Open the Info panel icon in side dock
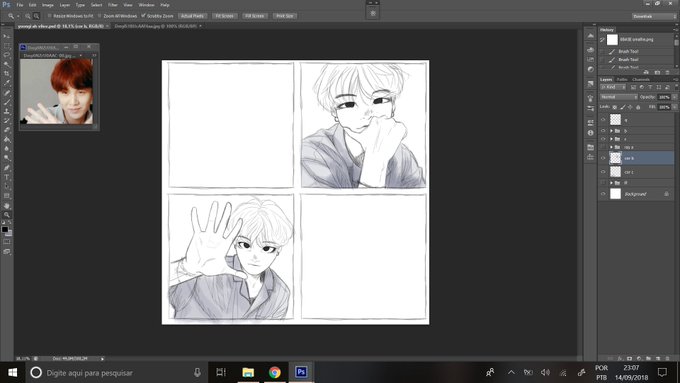680x383 pixels. (590, 133)
